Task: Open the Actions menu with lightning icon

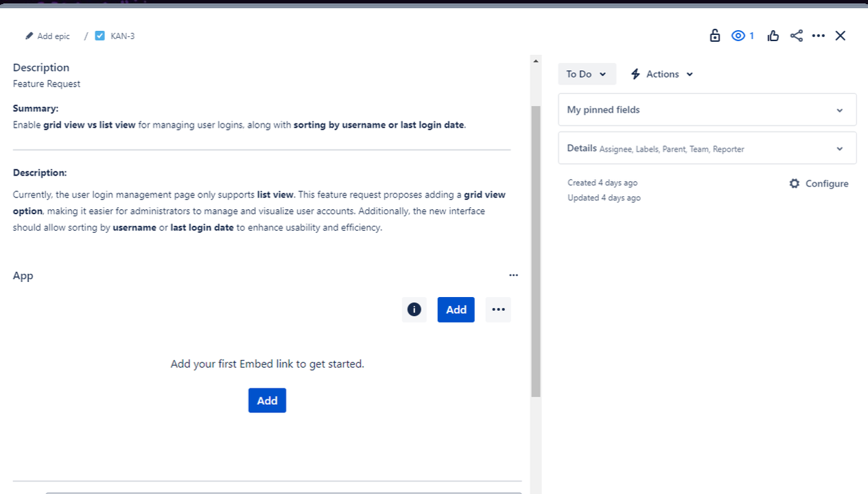Action: click(x=661, y=73)
